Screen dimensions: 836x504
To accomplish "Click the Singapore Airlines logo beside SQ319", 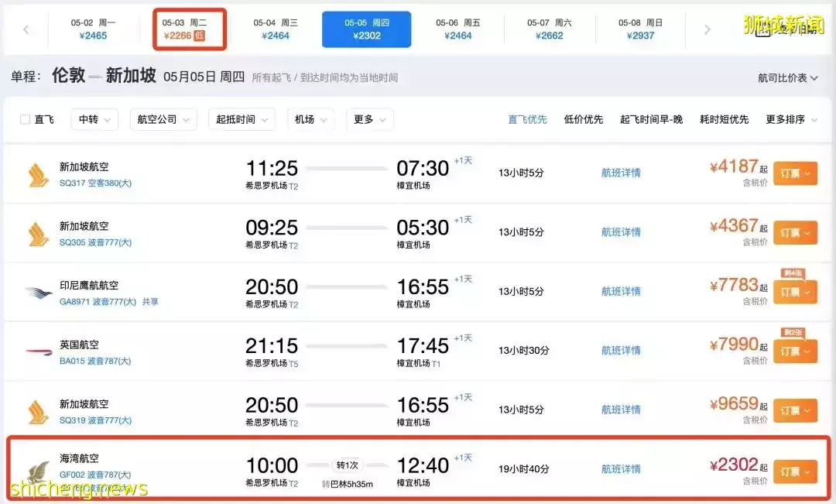I will (39, 410).
